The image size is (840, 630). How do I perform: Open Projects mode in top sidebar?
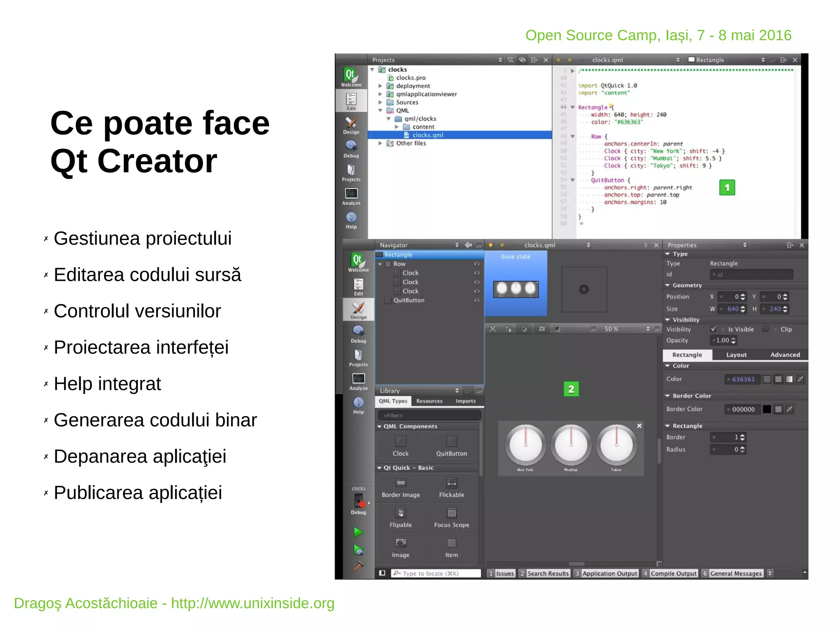tap(351, 172)
